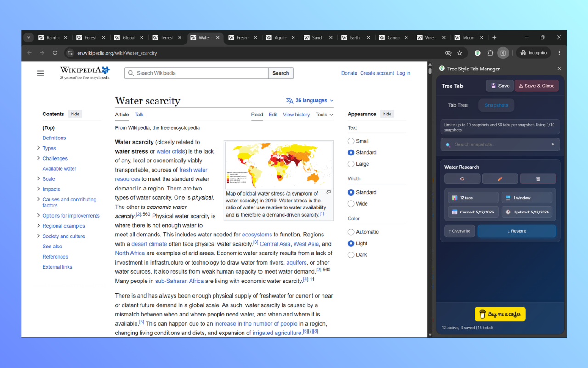588x368 pixels.
Task: Hide the Appearance panel
Action: (x=387, y=114)
